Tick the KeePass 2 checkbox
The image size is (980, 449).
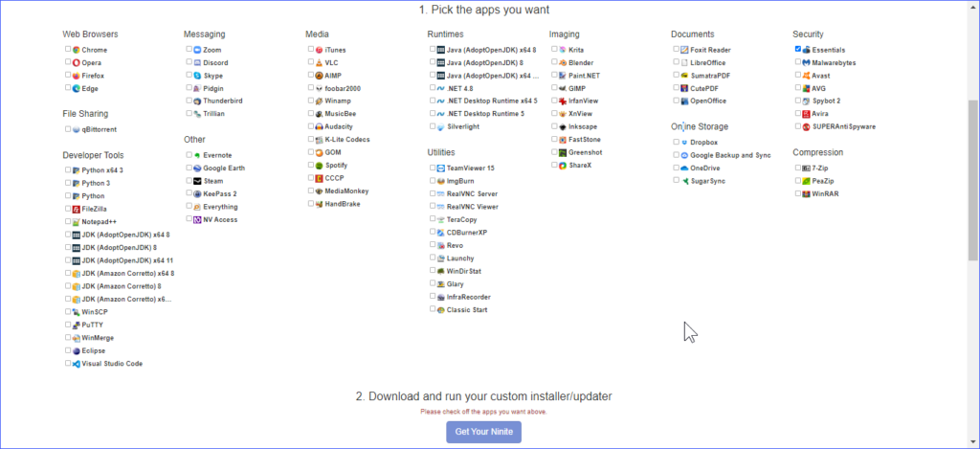click(x=189, y=193)
